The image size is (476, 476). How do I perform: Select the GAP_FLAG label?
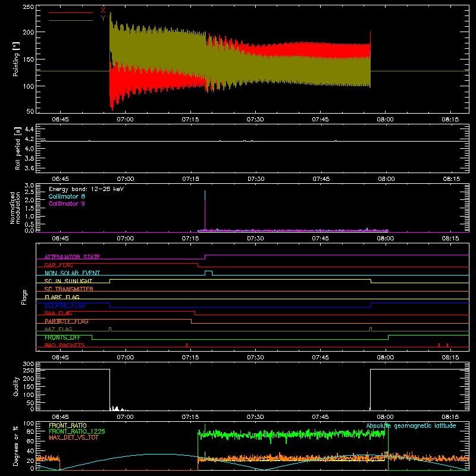tap(58, 265)
